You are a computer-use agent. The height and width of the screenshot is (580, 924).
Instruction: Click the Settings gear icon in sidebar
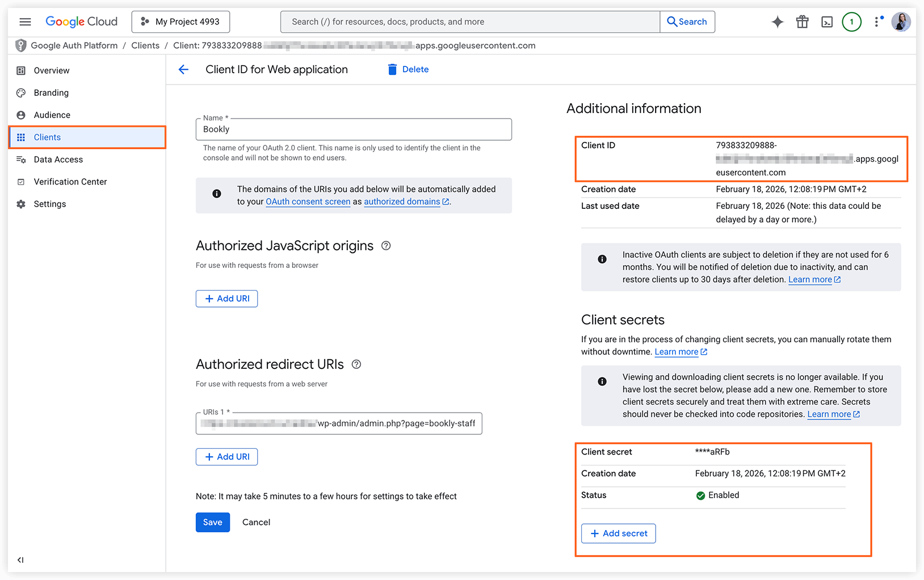point(21,204)
